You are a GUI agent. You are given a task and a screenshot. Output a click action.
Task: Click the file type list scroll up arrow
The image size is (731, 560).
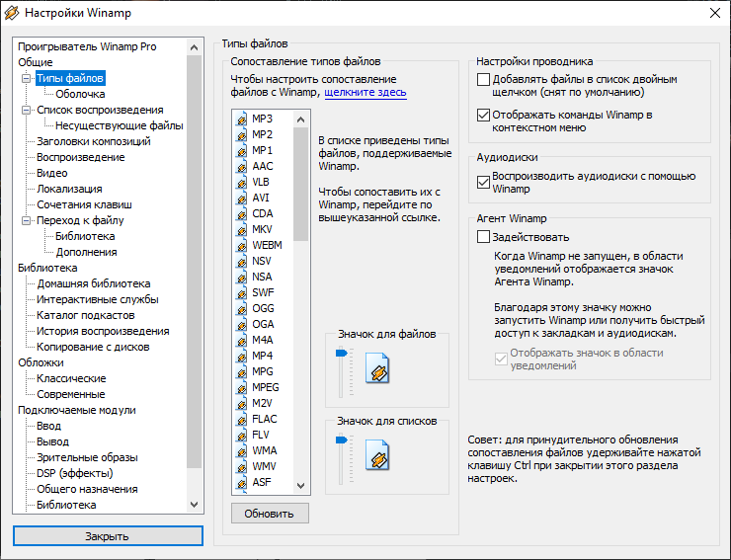[300, 120]
